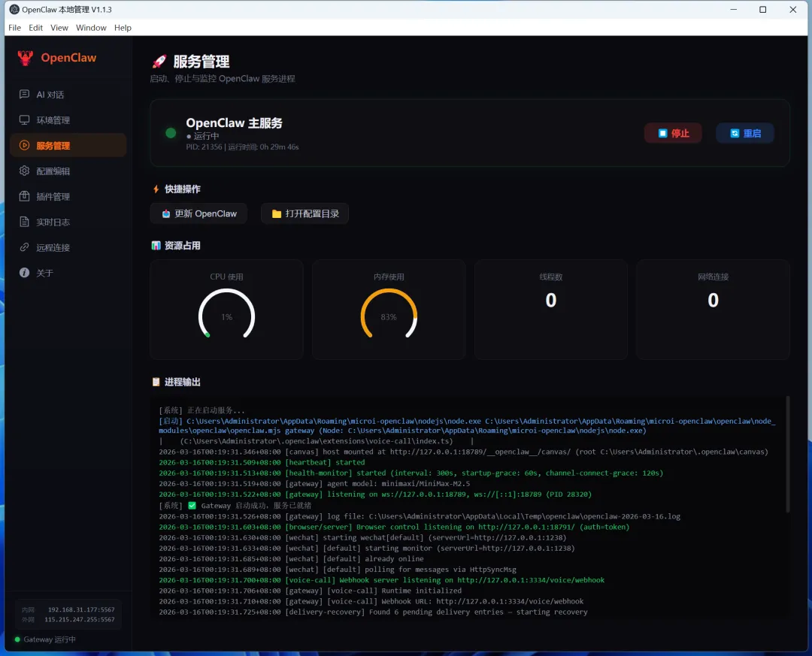This screenshot has width=812, height=656.
Task: Switch to the 实时日志 sidebar label
Action: pos(53,222)
